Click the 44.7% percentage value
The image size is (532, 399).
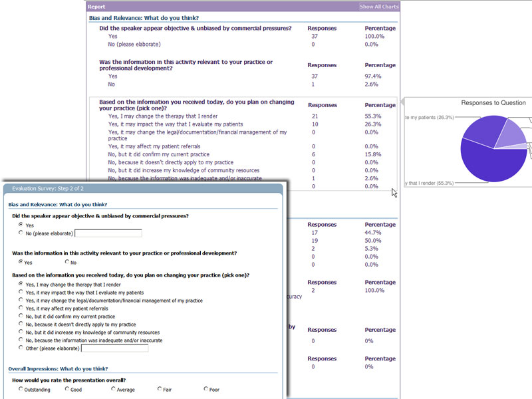[x=373, y=232]
